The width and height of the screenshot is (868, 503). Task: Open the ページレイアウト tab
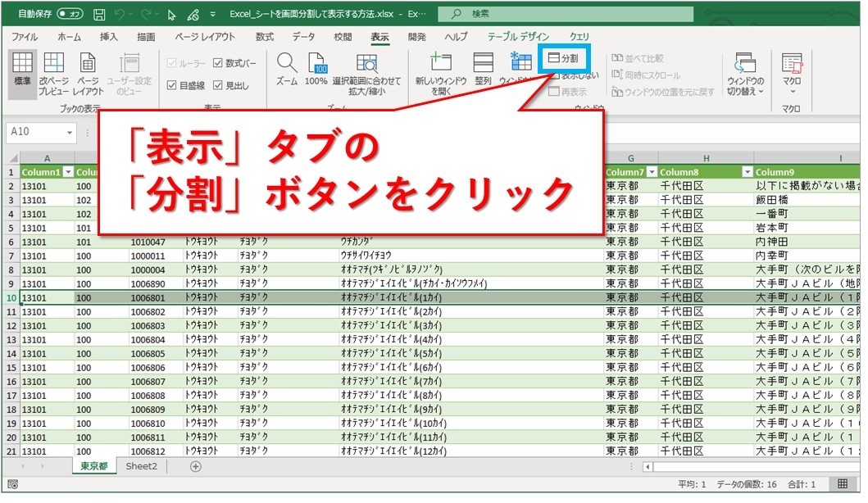point(205,37)
